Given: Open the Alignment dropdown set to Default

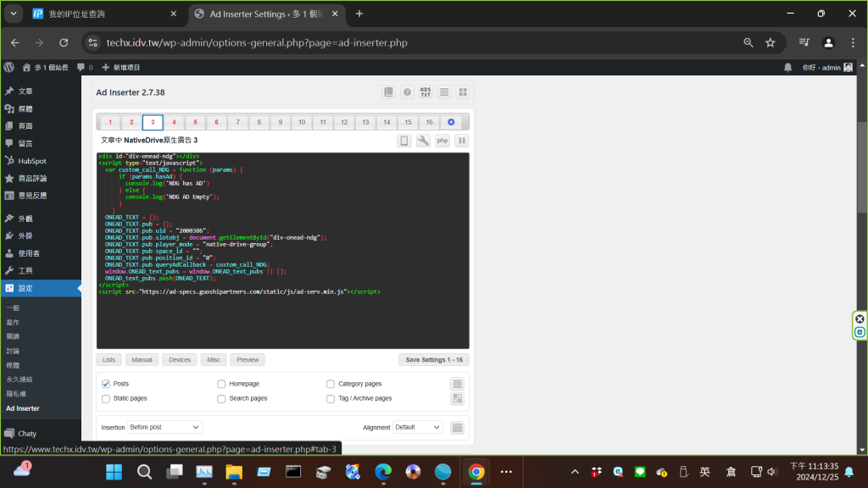Looking at the screenshot, I should (417, 428).
